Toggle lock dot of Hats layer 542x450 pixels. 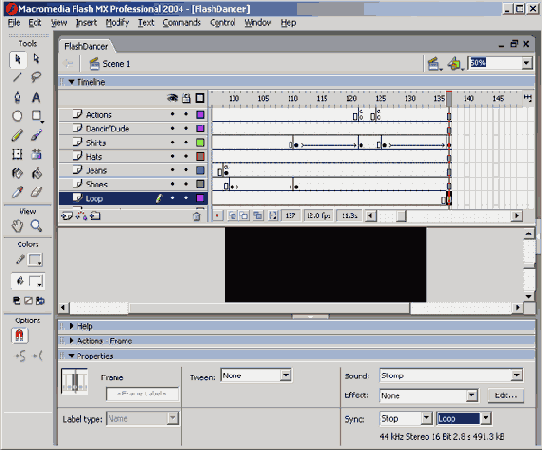[186, 156]
